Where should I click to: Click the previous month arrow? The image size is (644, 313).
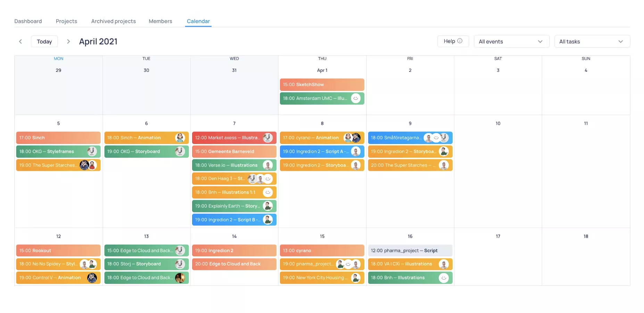click(x=20, y=42)
